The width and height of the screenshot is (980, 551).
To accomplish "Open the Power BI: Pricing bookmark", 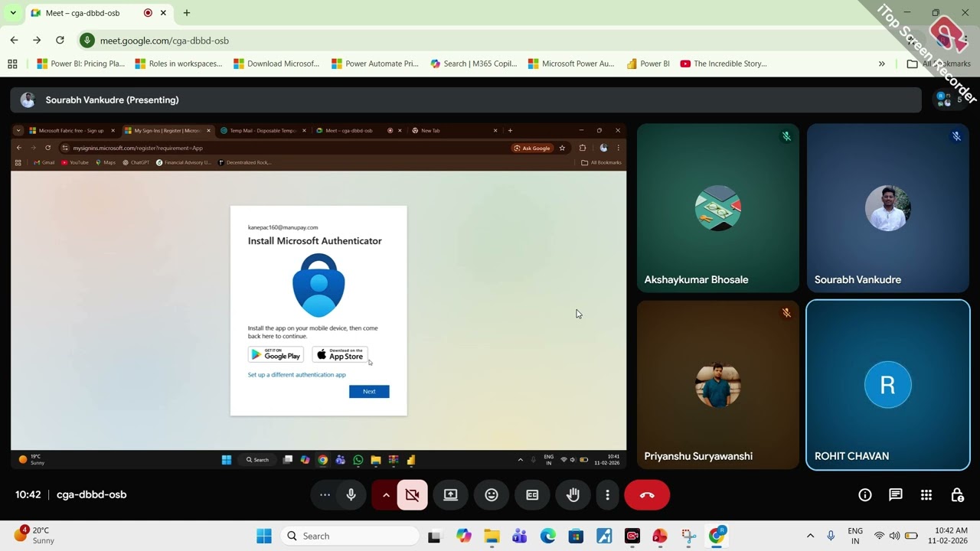I will [81, 64].
